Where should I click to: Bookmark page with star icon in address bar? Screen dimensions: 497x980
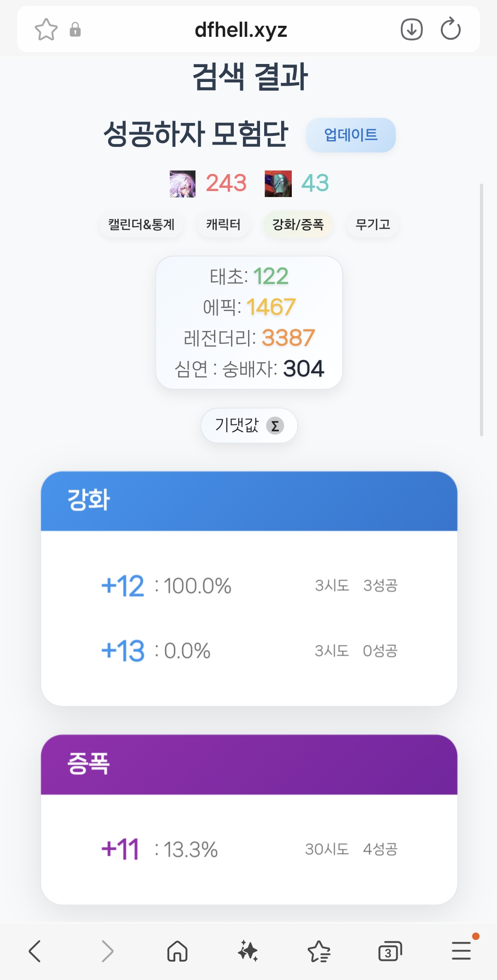pos(46,30)
